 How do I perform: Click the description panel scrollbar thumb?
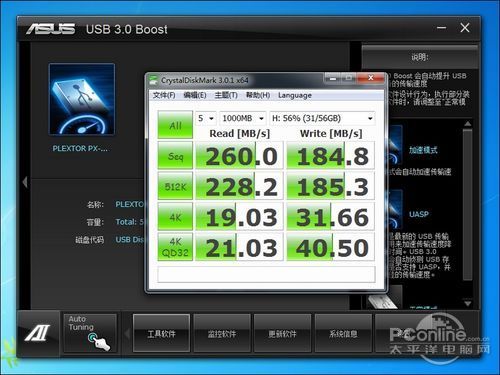click(x=468, y=204)
